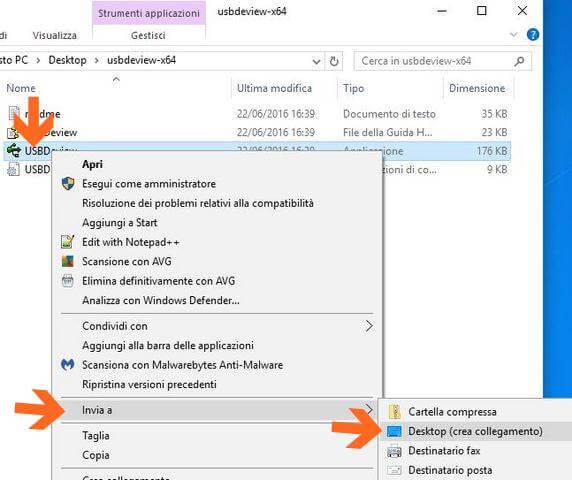Choose Edit with Notepad++
Image resolution: width=572 pixels, height=480 pixels.
click(131, 242)
